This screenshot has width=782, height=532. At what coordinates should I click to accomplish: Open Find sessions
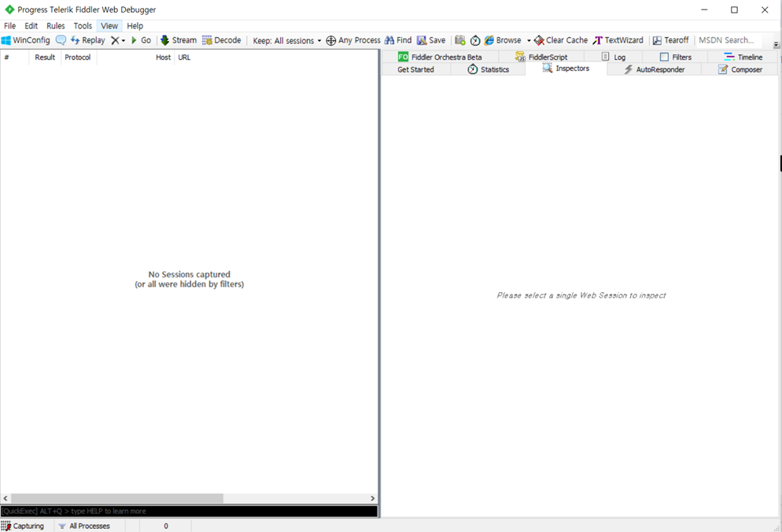[398, 40]
